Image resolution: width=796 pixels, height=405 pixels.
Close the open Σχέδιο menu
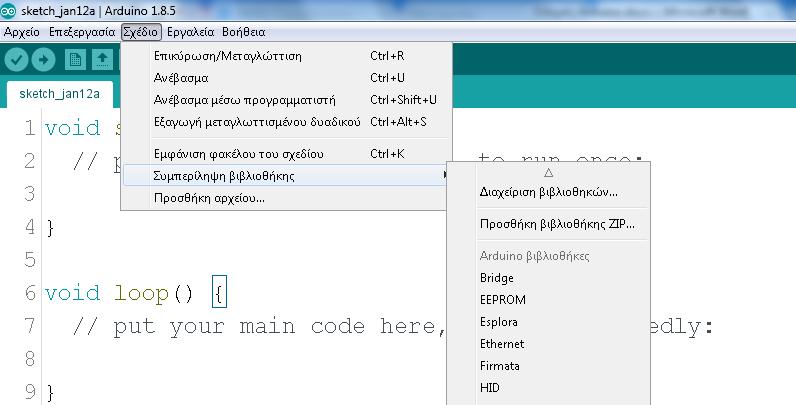tap(141, 32)
